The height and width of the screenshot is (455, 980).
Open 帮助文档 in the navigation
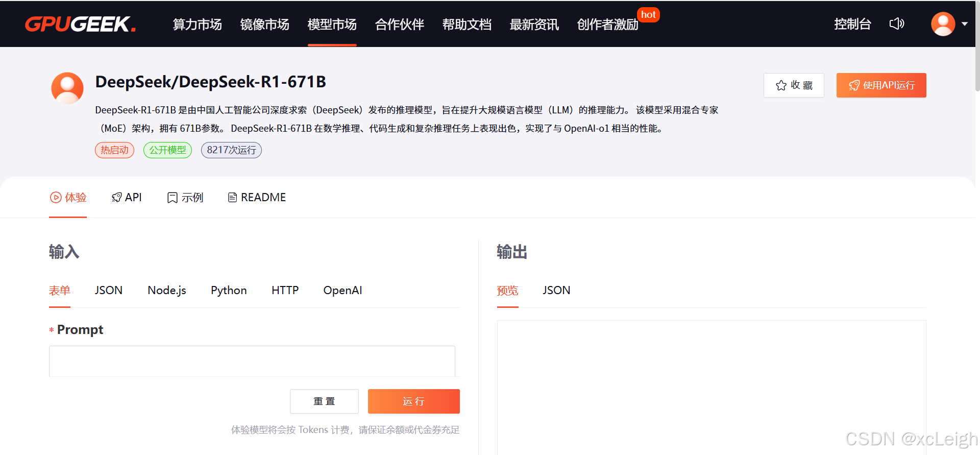pyautogui.click(x=467, y=24)
